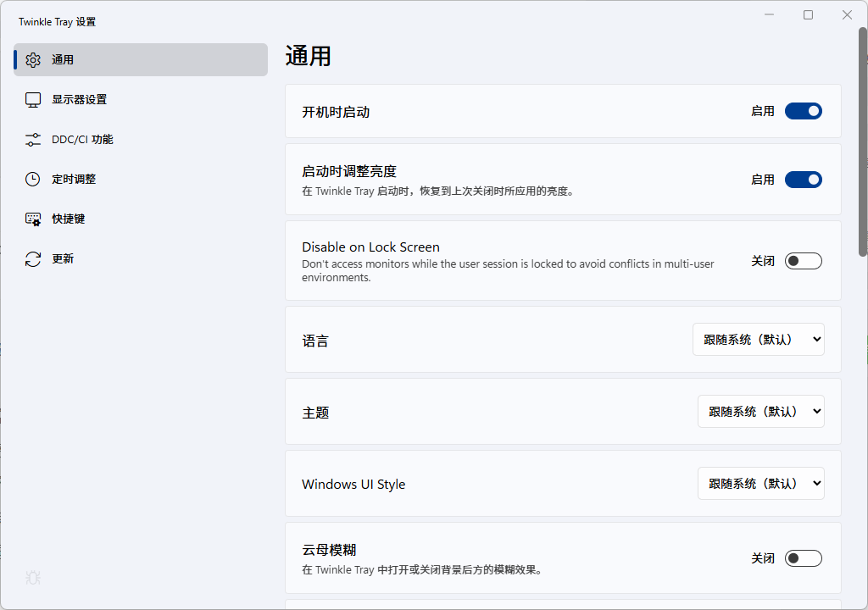Click the 启用 label beside 开机时启动
The height and width of the screenshot is (610, 868).
coord(764,111)
